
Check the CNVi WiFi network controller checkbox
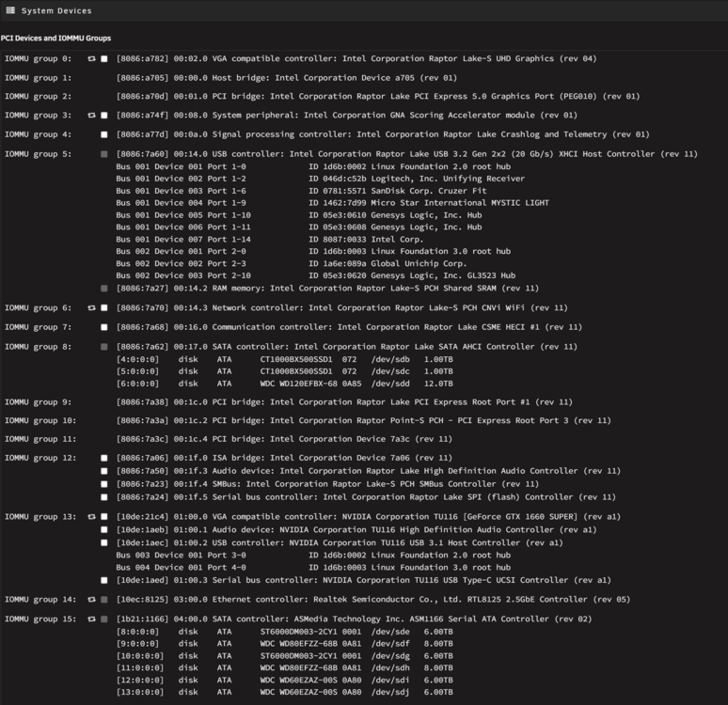pyautogui.click(x=104, y=307)
